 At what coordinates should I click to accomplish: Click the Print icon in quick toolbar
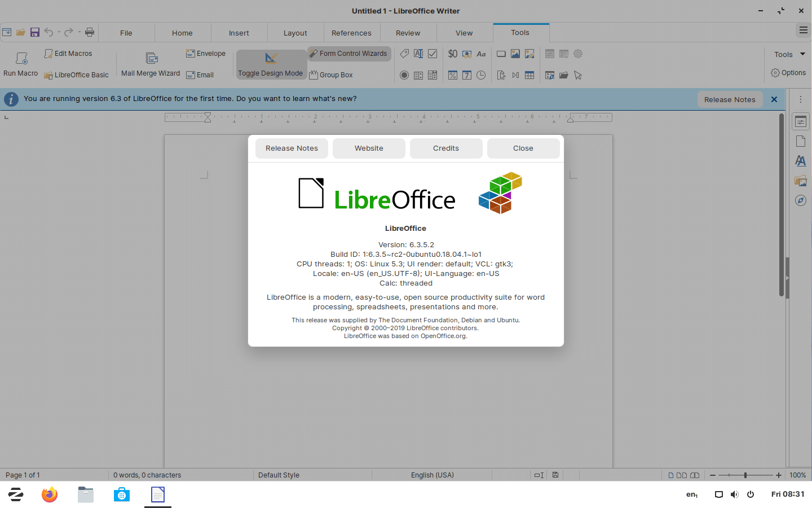click(x=90, y=32)
